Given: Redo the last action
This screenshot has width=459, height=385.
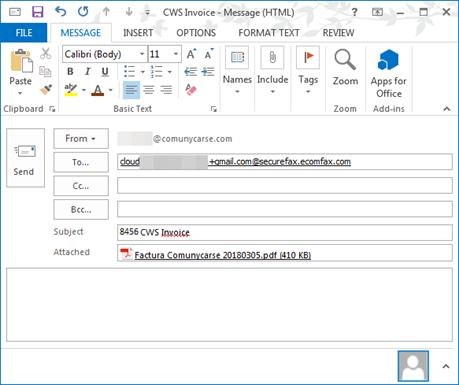Looking at the screenshot, I should click(x=83, y=12).
